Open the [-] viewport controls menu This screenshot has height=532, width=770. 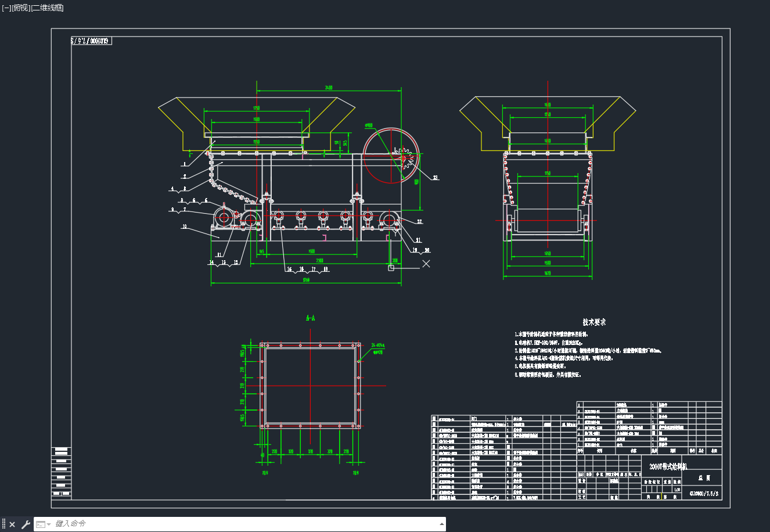click(x=6, y=8)
